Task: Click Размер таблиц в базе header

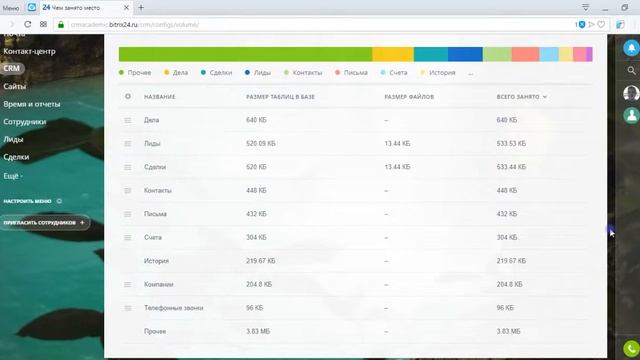Action: click(280, 97)
